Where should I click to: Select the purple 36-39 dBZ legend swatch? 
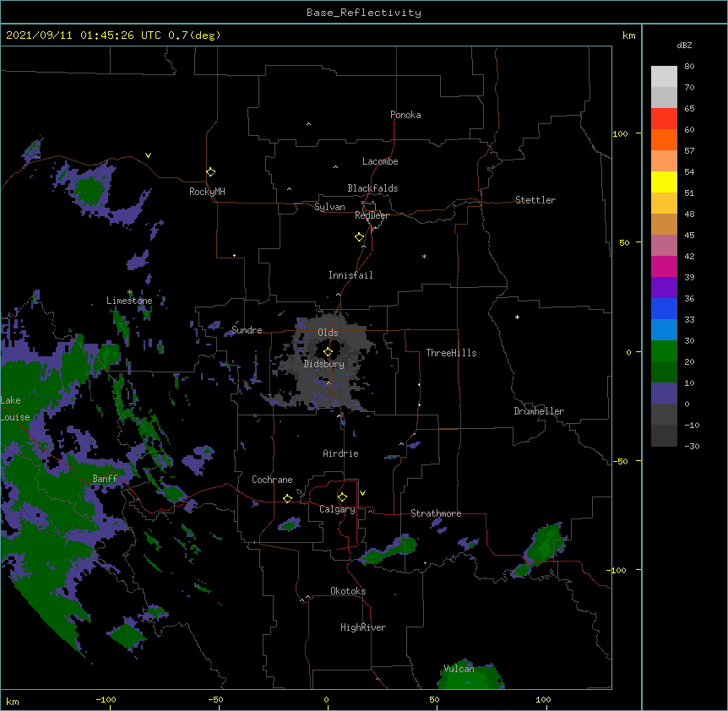point(664,288)
